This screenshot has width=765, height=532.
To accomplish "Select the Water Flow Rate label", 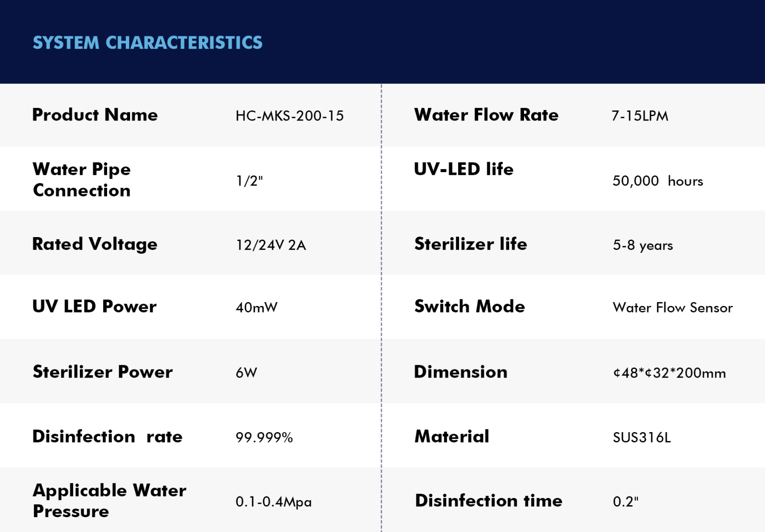I will click(x=486, y=115).
